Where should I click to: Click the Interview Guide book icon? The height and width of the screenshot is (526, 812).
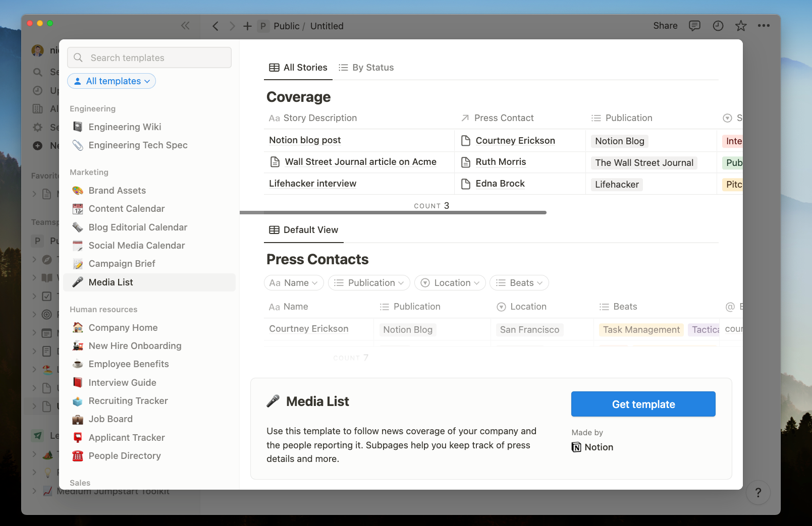78,383
